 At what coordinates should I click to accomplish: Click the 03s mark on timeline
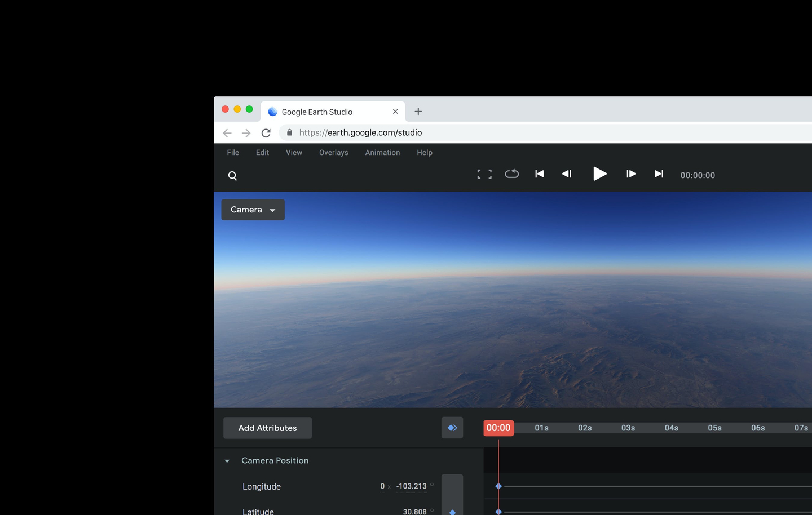click(x=628, y=428)
